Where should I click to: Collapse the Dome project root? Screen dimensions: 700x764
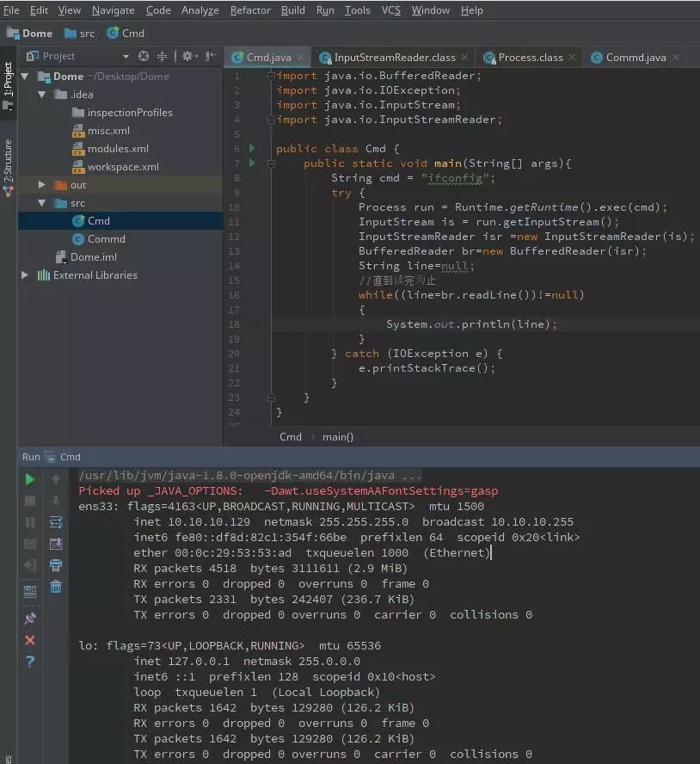coord(25,76)
